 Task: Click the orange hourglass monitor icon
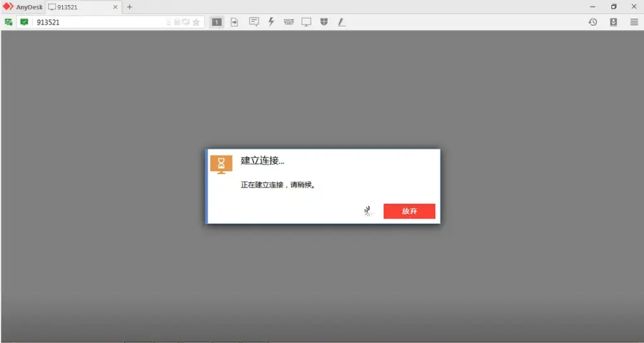click(x=221, y=164)
